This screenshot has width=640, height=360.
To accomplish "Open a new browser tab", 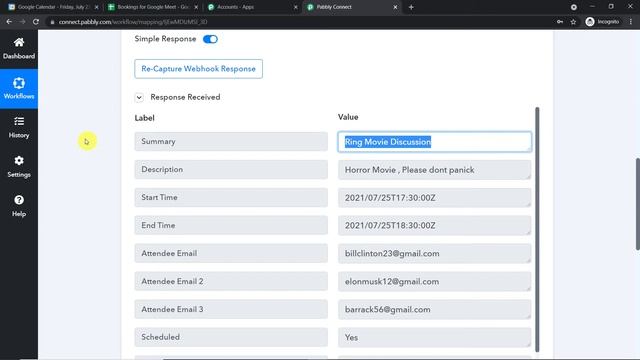I will (x=411, y=7).
